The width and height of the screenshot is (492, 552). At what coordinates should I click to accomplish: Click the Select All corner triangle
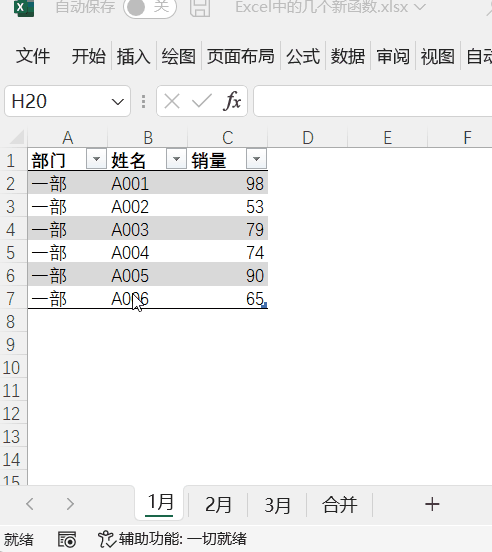(x=16, y=137)
